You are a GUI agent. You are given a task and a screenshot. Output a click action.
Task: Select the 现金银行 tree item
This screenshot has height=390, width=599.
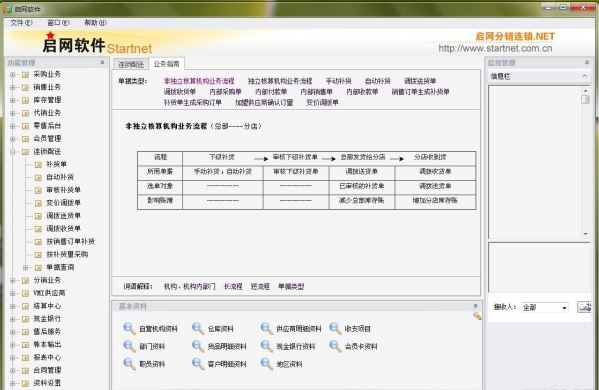47,319
